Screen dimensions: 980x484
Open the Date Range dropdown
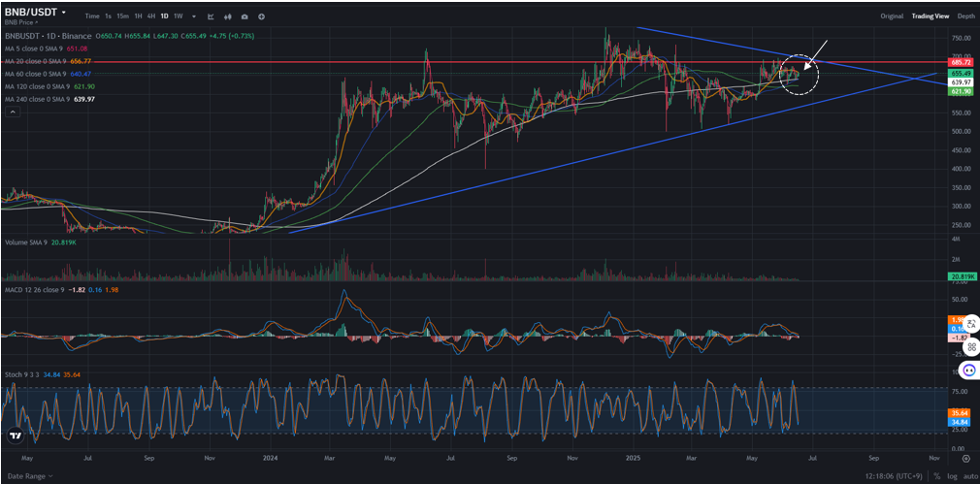[x=30, y=476]
